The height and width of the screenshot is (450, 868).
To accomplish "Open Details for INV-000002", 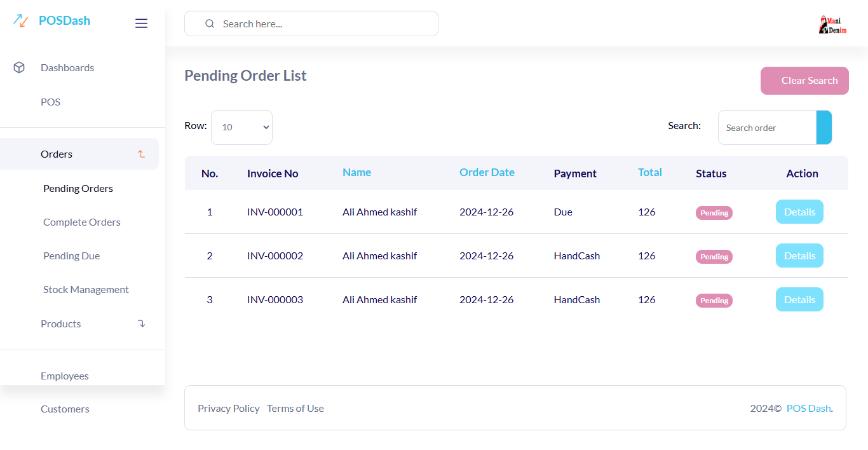I will tap(799, 256).
